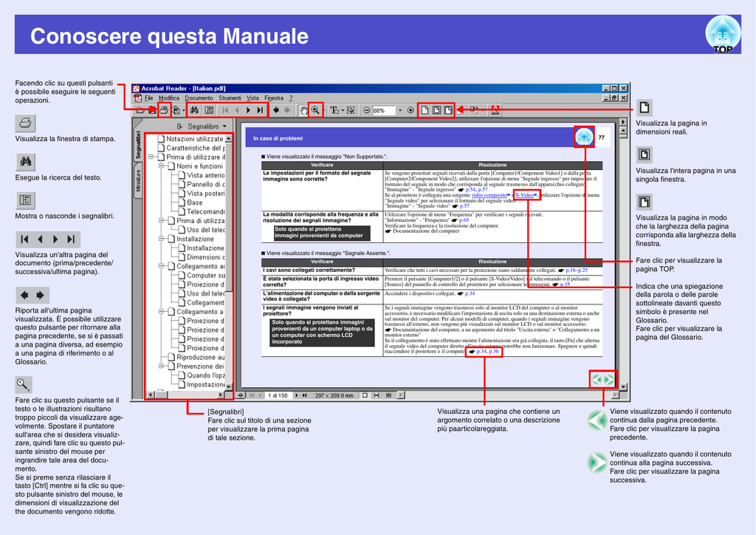
Task: Click the TOP icon in page header
Action: (x=722, y=34)
